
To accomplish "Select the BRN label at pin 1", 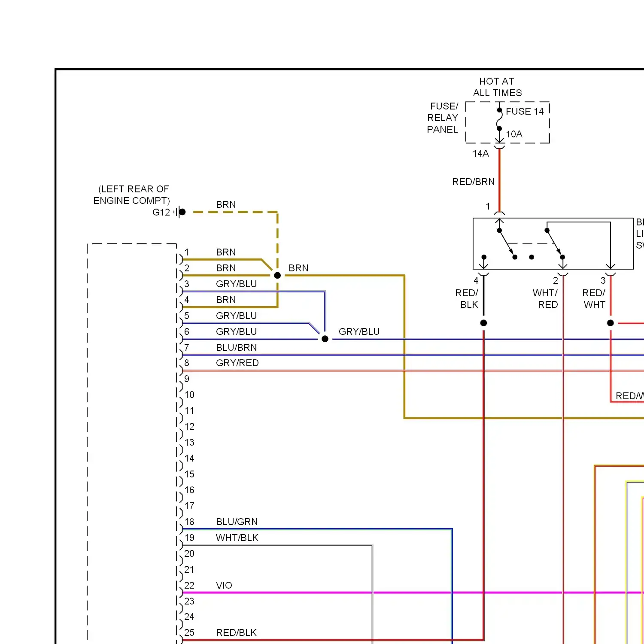I will (x=226, y=252).
